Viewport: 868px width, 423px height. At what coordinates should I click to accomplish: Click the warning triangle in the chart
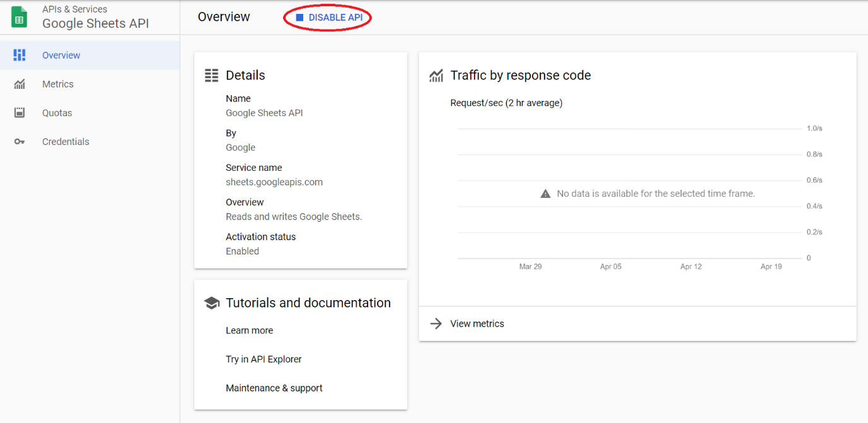[x=546, y=194]
